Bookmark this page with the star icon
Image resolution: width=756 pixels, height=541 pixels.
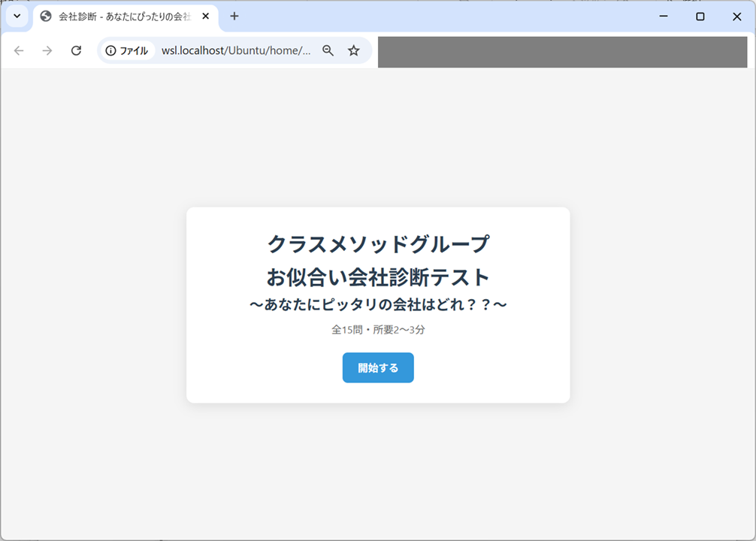(x=353, y=50)
